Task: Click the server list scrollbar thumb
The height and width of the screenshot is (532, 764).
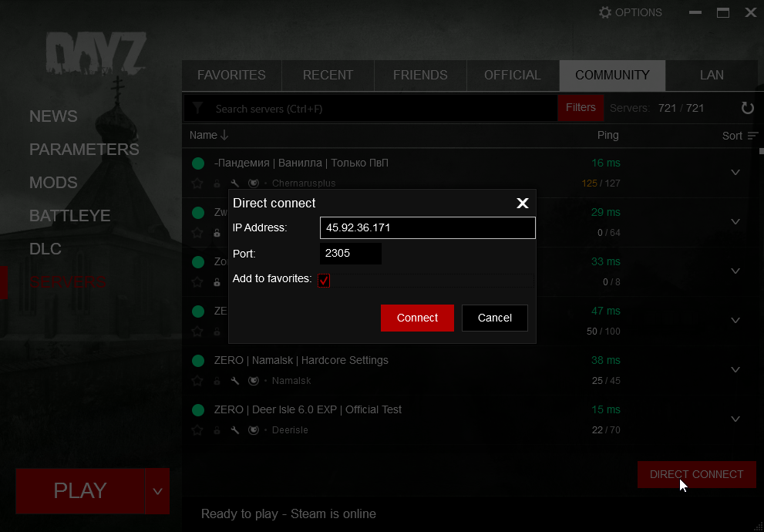Action: pyautogui.click(x=761, y=151)
